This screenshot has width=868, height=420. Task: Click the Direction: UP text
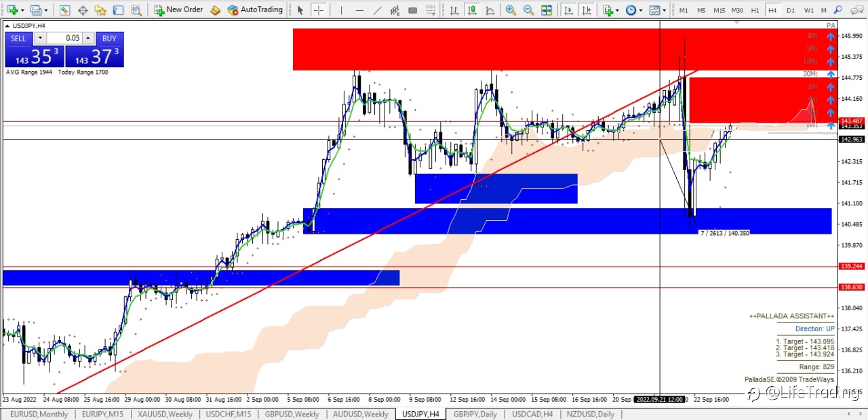pyautogui.click(x=814, y=329)
